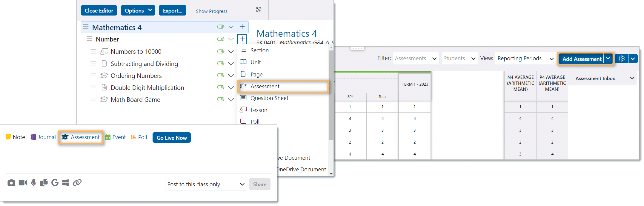
Task: Click the camera icon in the post composer
Action: point(11,183)
